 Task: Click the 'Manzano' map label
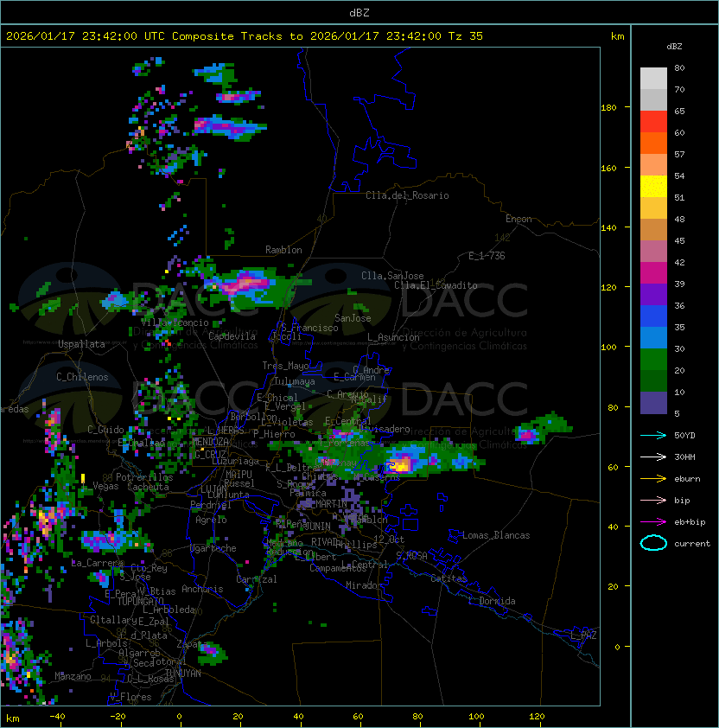click(73, 676)
